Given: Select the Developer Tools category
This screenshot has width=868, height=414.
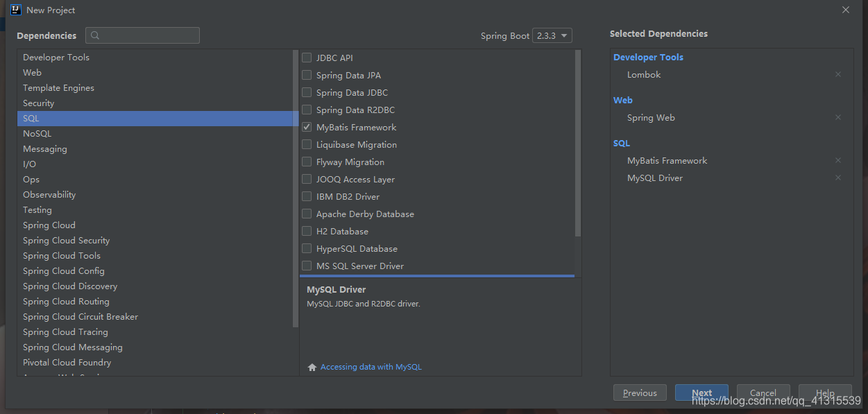Looking at the screenshot, I should [x=158, y=58].
